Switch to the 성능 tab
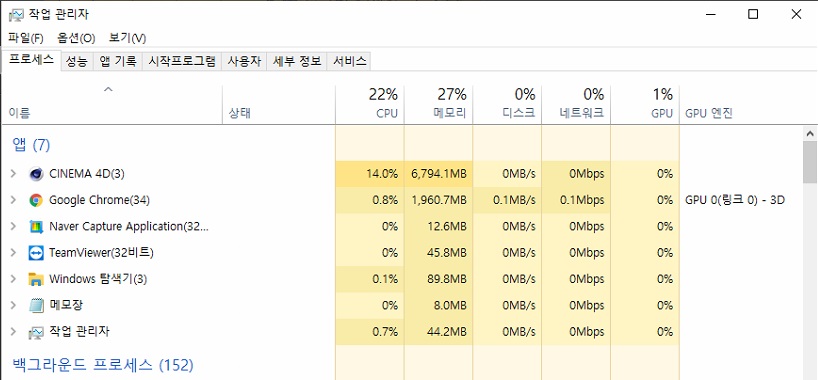818x380 pixels. click(x=77, y=61)
